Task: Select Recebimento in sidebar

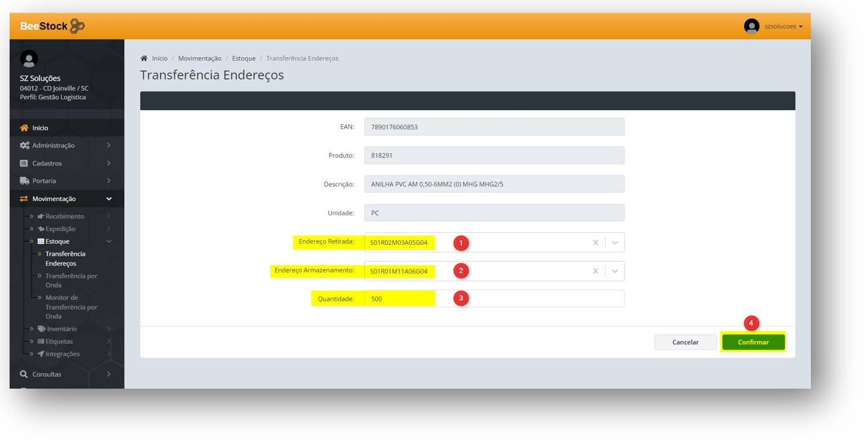Action: tap(64, 217)
